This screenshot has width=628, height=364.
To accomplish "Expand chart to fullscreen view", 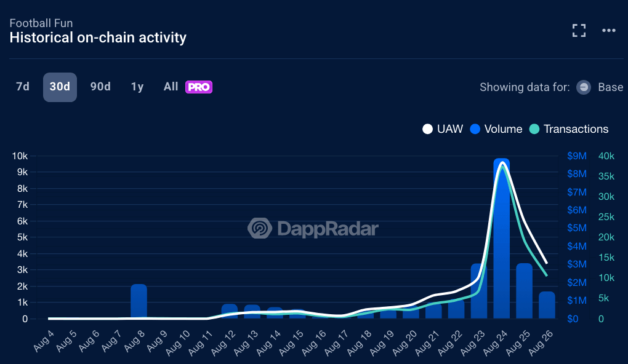I will click(x=579, y=31).
